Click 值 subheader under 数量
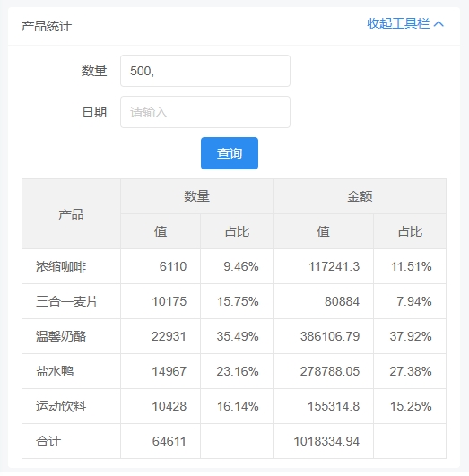469x476 pixels. click(x=161, y=231)
